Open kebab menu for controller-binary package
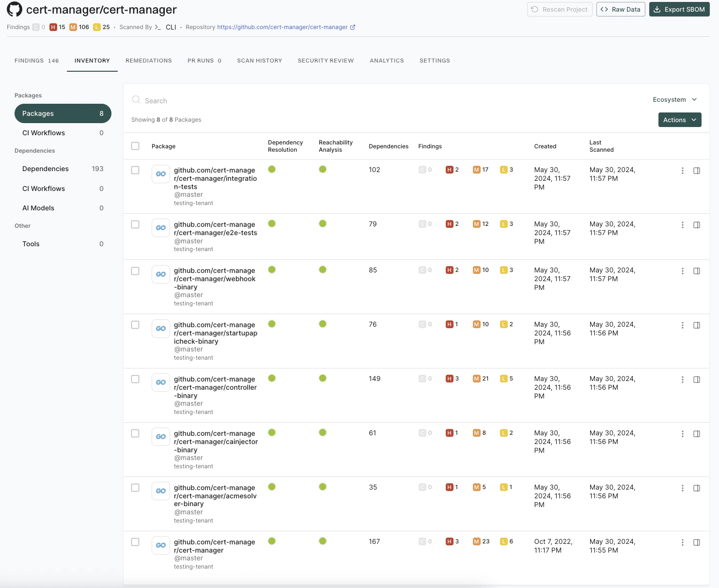719x588 pixels. [682, 380]
